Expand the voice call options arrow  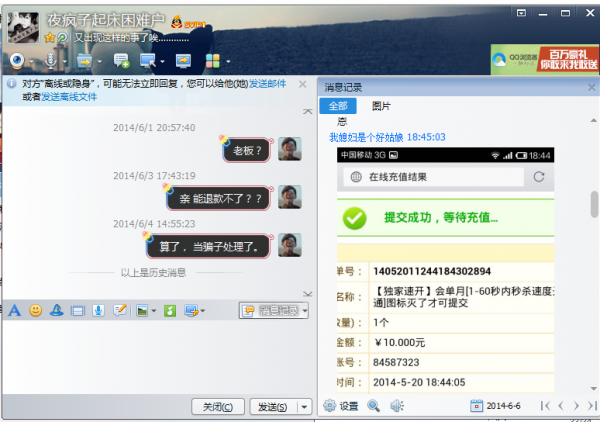tap(65, 62)
